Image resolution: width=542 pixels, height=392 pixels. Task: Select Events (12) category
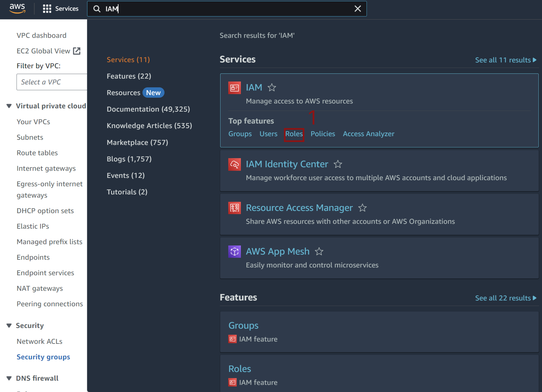pos(126,175)
